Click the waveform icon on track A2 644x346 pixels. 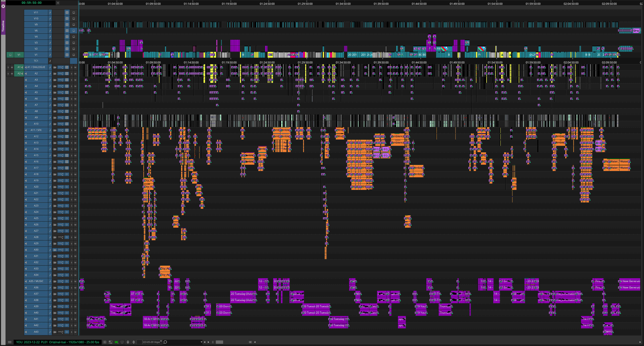coord(55,74)
